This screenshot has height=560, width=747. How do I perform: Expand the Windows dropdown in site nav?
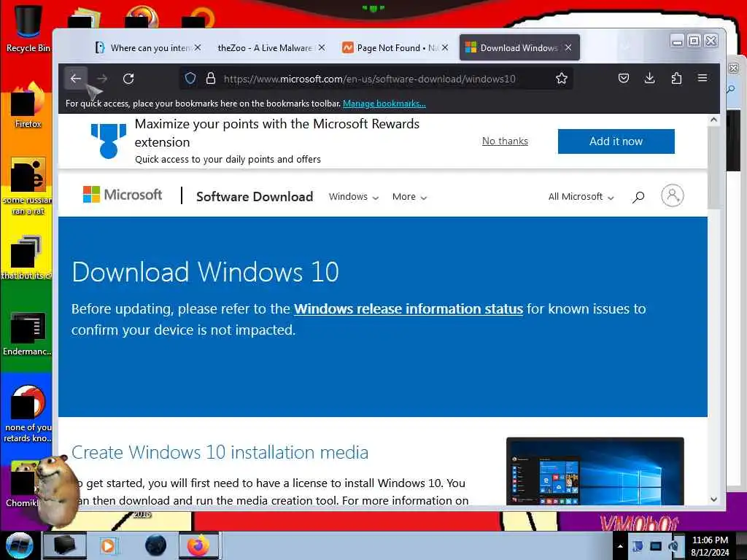coord(354,197)
